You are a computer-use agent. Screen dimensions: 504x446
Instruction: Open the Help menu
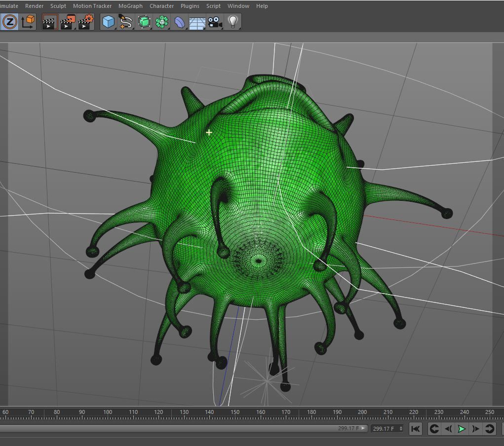[262, 6]
